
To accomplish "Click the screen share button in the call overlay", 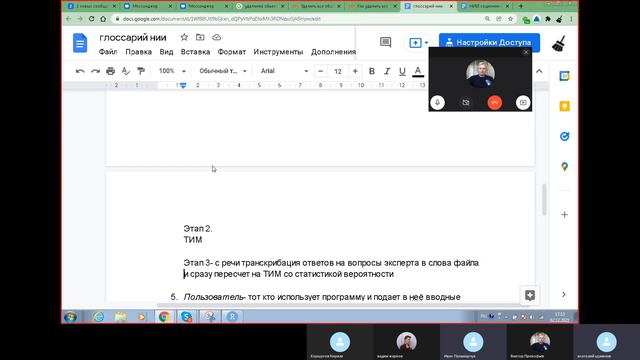I will [x=523, y=102].
